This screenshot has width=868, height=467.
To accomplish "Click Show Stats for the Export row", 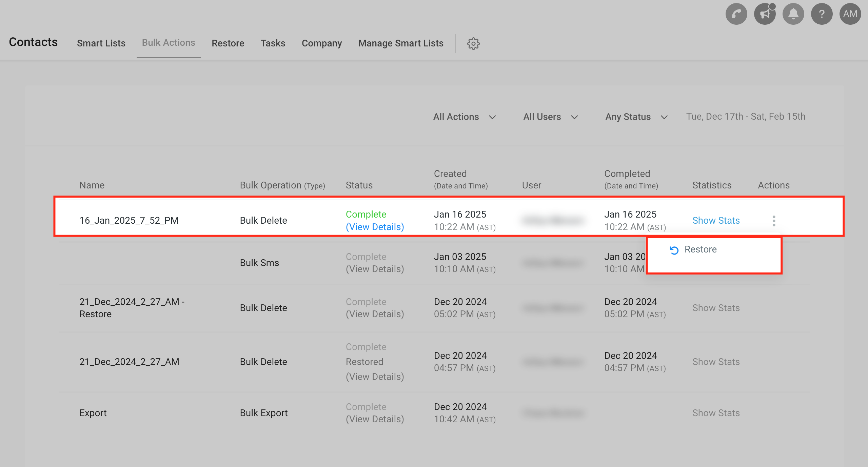I will [716, 413].
